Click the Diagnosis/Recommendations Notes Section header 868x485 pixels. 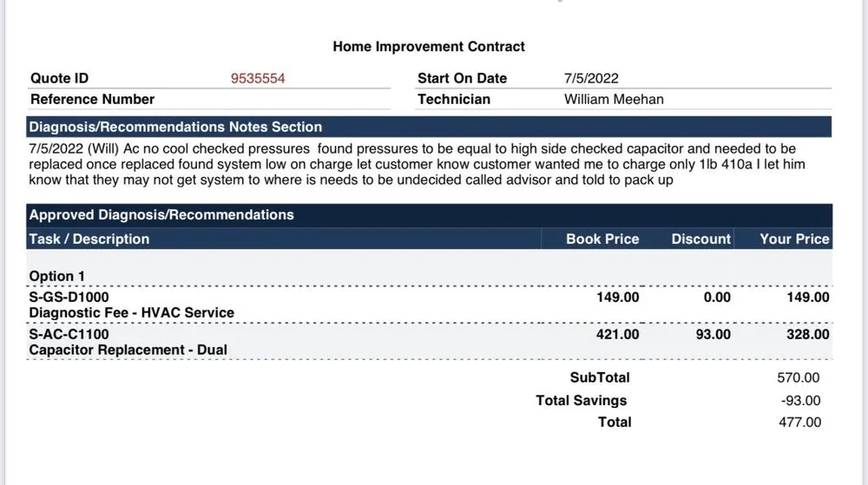pyautogui.click(x=175, y=127)
